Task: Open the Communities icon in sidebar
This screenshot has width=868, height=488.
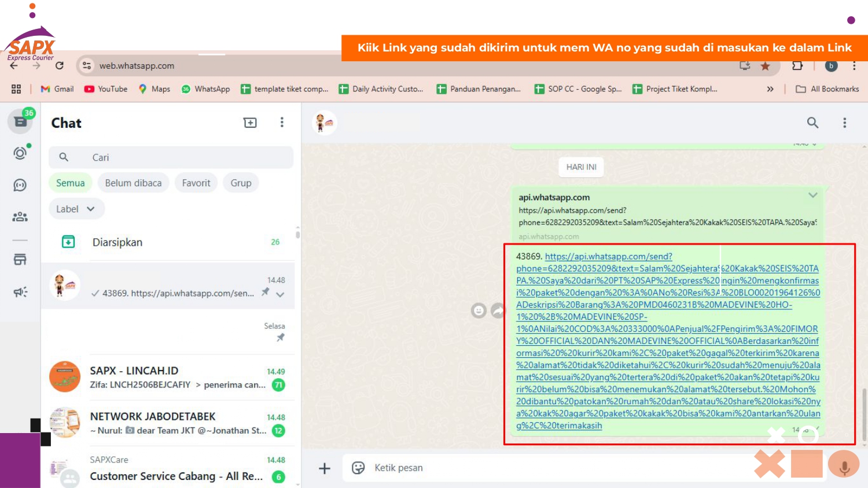Action: pos(20,217)
